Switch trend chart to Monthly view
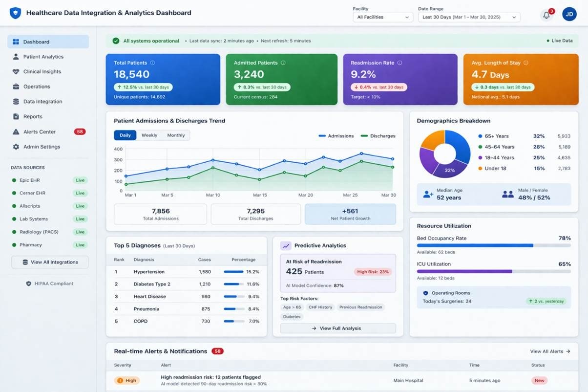The image size is (588, 392). [176, 135]
